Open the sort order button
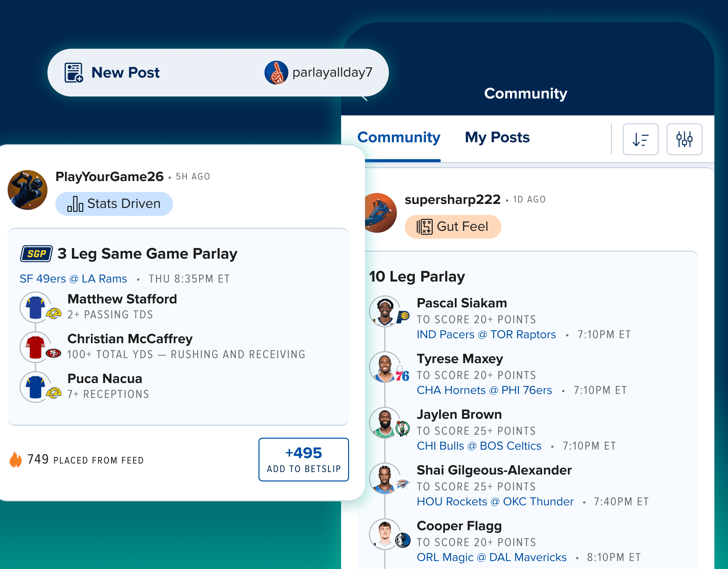 click(640, 139)
